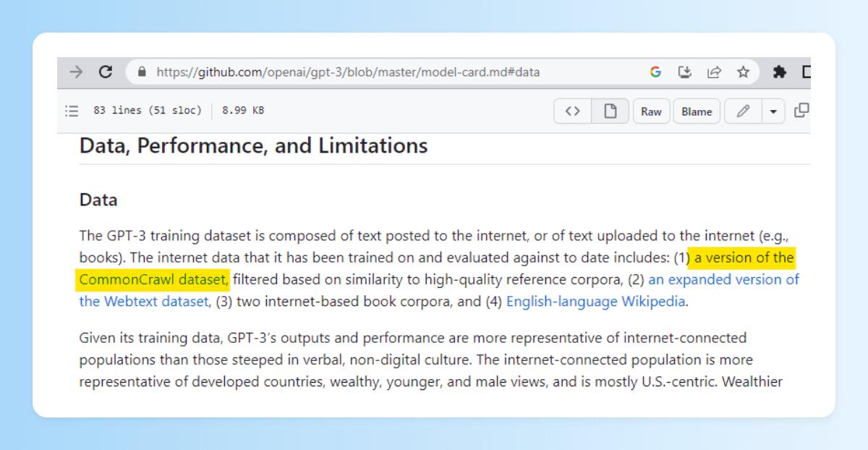This screenshot has height=450, width=868.
Task: Click the install/download page icon
Action: pos(684,72)
